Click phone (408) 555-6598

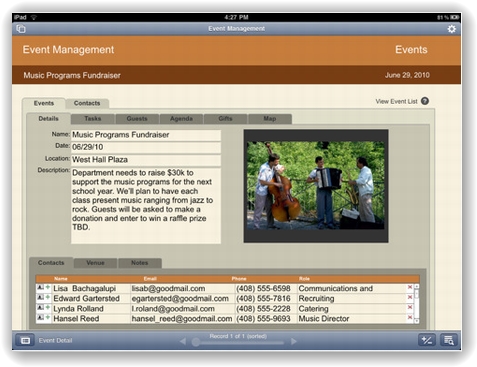[x=263, y=289]
